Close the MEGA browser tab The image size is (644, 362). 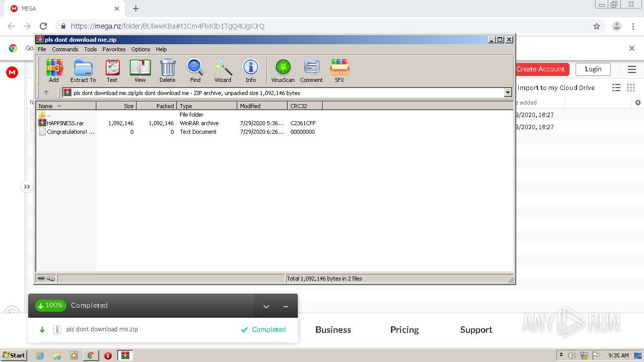pos(116,9)
